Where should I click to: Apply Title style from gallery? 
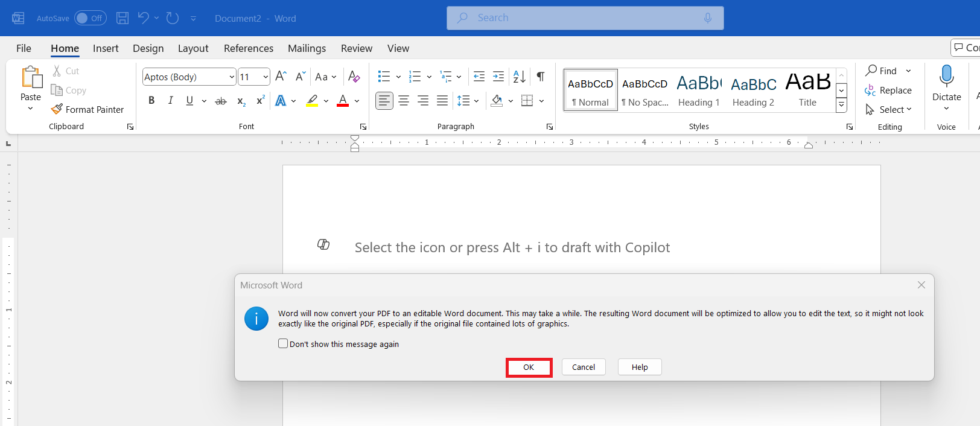point(808,90)
